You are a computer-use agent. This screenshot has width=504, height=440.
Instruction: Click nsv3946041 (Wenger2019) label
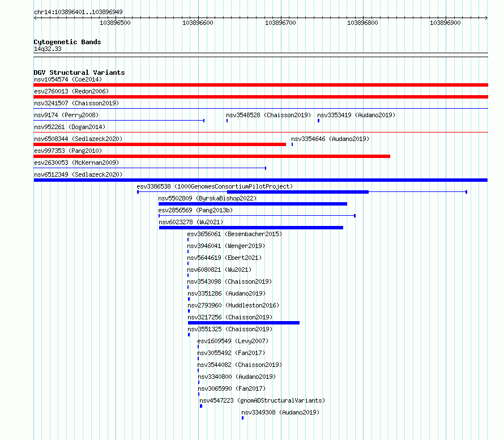click(x=226, y=246)
